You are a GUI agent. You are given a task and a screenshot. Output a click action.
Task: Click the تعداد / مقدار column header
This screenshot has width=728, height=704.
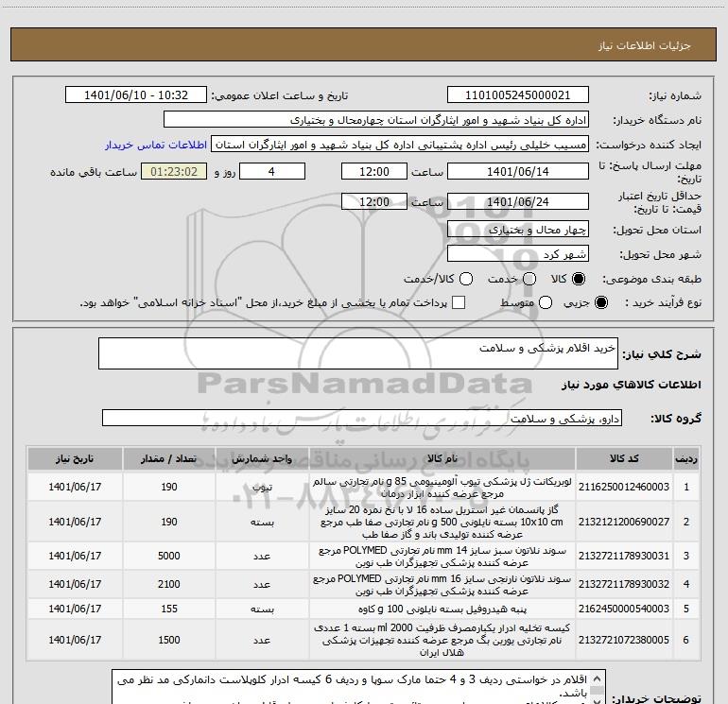pyautogui.click(x=169, y=458)
